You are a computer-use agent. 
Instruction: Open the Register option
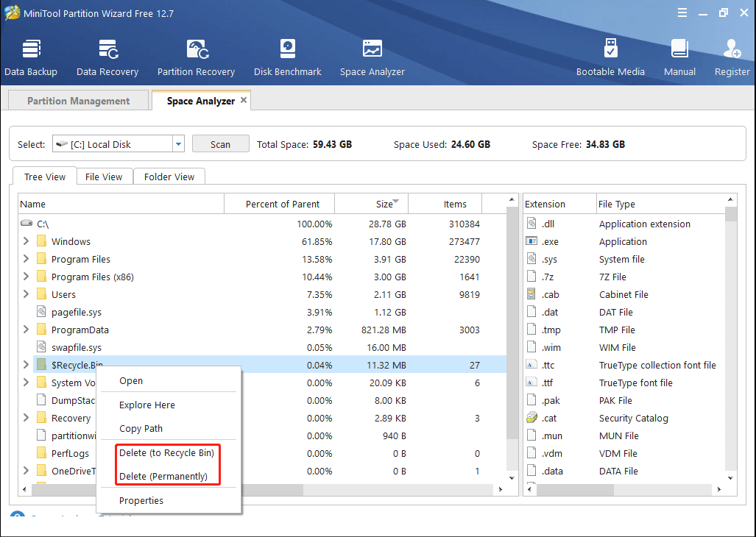pyautogui.click(x=732, y=58)
